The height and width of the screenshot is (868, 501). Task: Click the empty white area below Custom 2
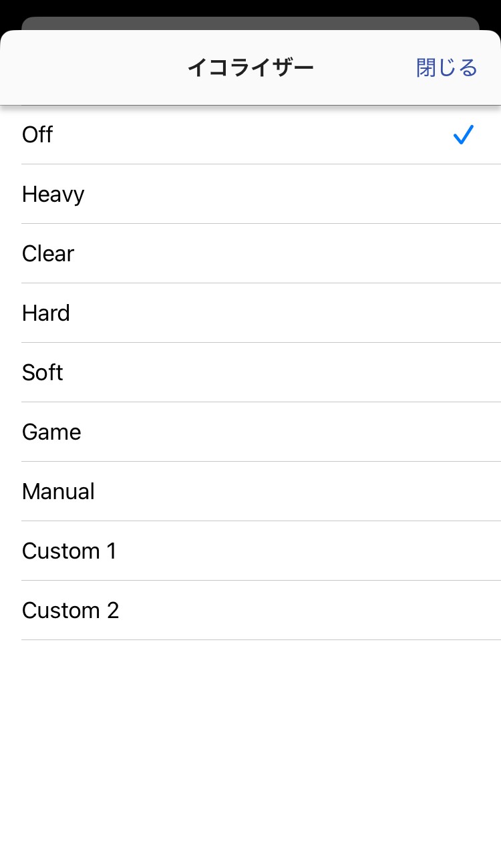pos(251,748)
